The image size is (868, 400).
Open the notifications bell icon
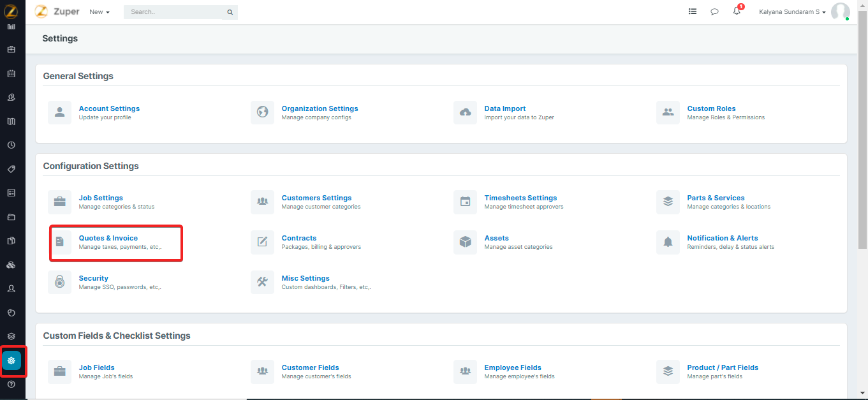(x=737, y=11)
